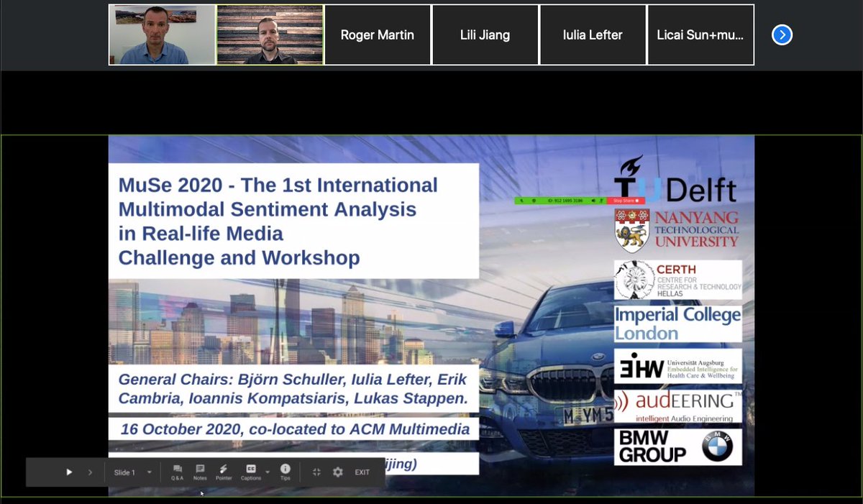Select Roger Martin participant tile

[x=378, y=35]
